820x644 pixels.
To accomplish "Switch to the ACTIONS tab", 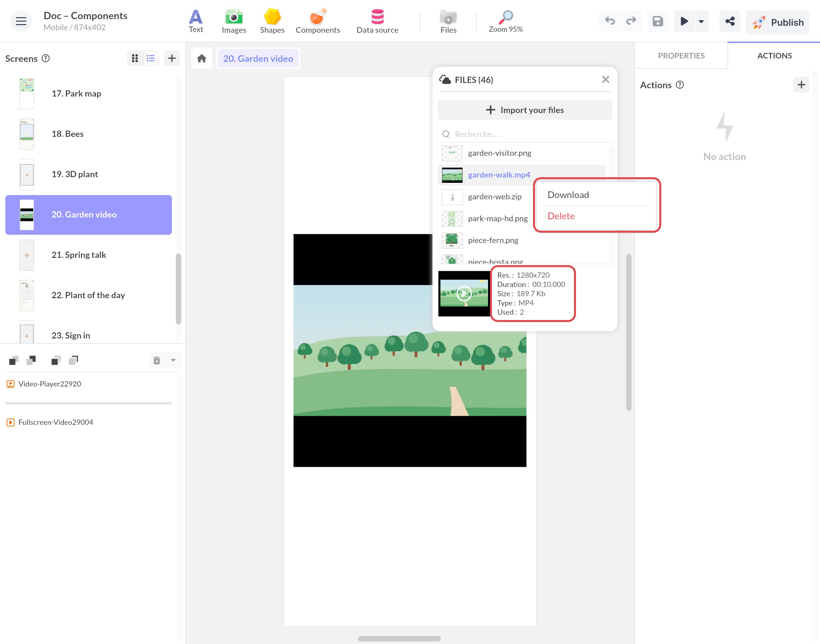I will (774, 56).
